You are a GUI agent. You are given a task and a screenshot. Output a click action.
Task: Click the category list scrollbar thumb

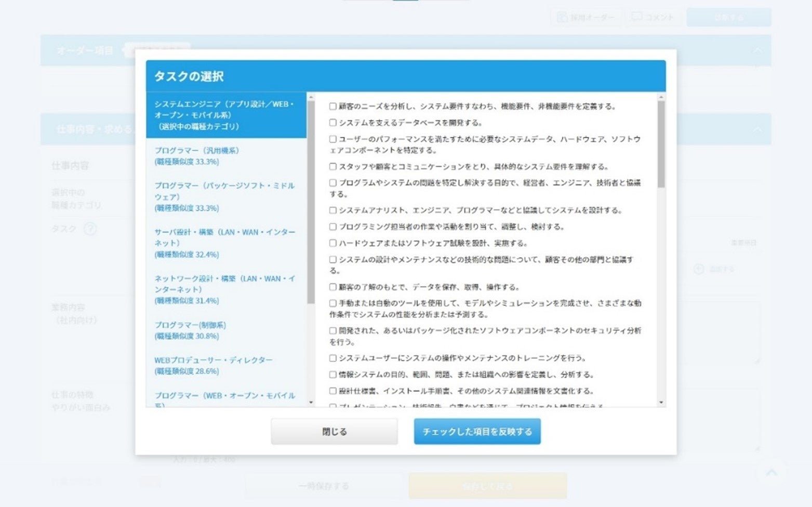(311, 202)
